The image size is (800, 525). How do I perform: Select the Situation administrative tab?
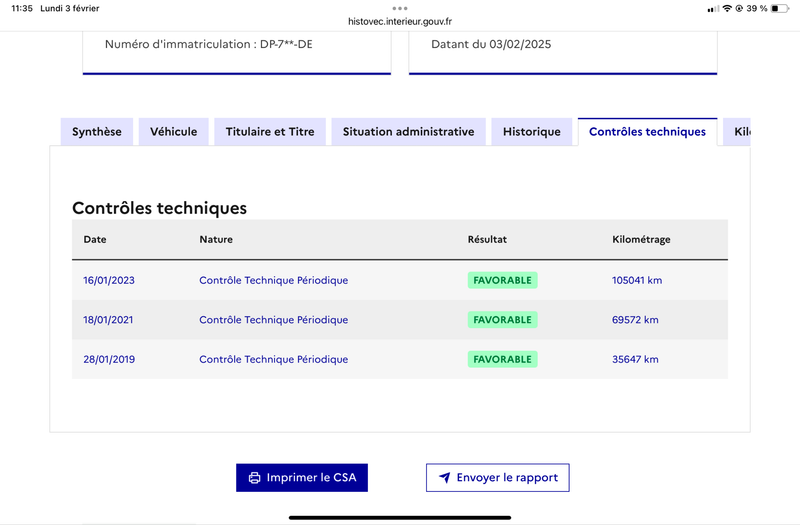click(x=408, y=132)
